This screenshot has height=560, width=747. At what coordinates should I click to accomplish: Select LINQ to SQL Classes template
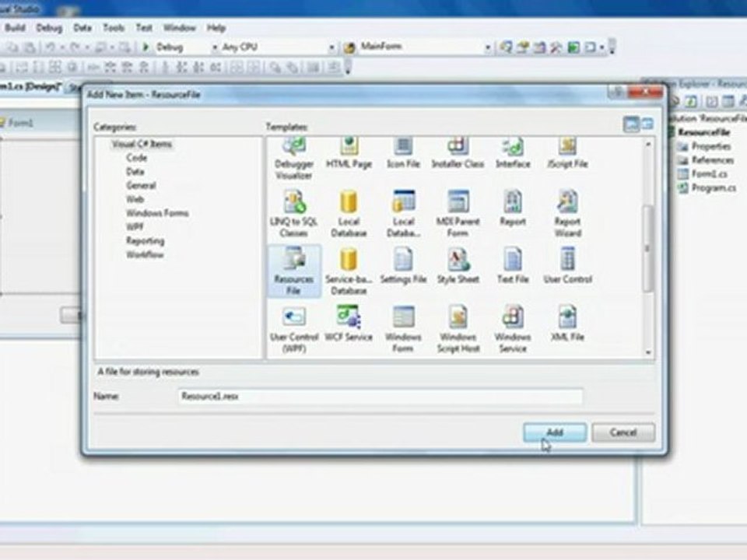(x=294, y=214)
